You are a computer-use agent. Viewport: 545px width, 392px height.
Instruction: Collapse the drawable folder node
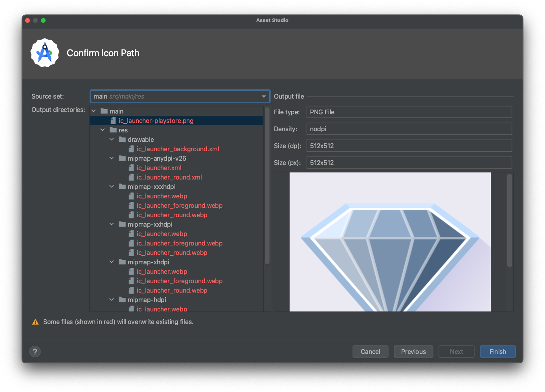point(112,139)
